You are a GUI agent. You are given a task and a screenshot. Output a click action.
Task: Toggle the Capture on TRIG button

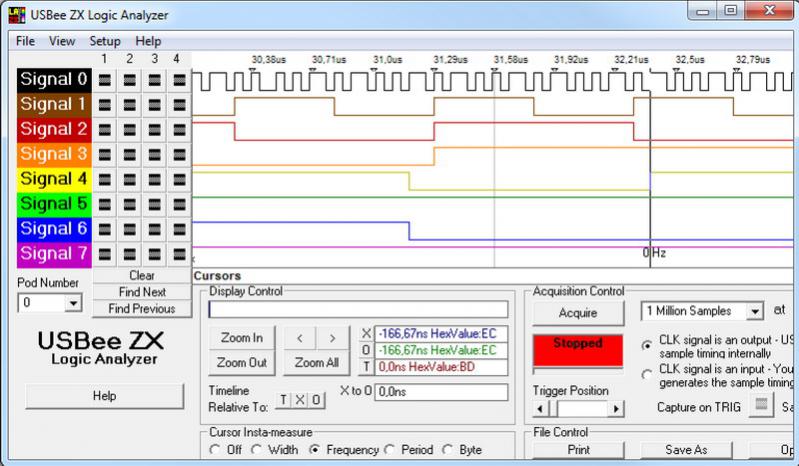(x=762, y=405)
